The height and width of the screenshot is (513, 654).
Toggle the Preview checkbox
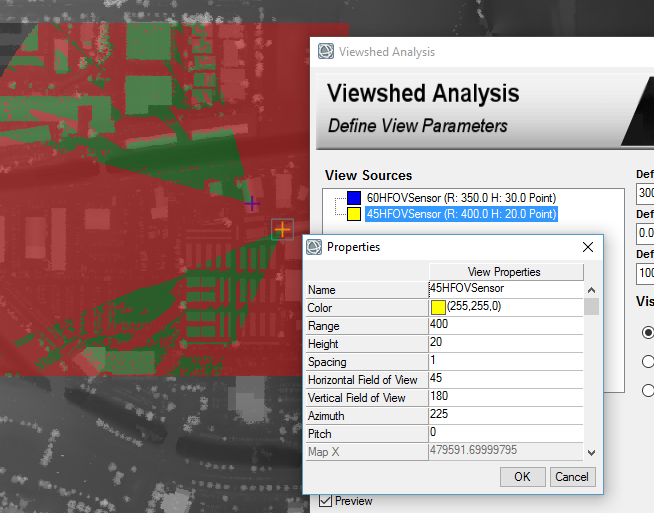pyautogui.click(x=326, y=501)
